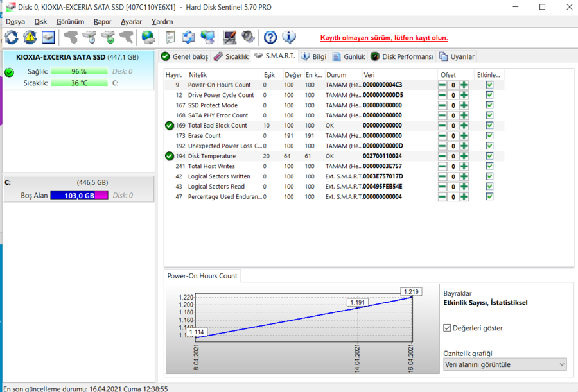
Task: Click the globe with disk toolbar icon
Action: coord(148,37)
